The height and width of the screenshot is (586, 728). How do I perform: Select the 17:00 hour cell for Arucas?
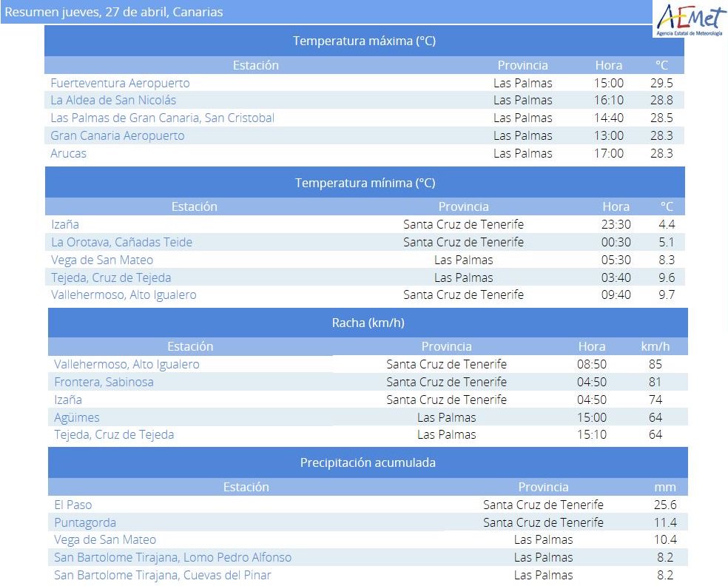(x=609, y=153)
